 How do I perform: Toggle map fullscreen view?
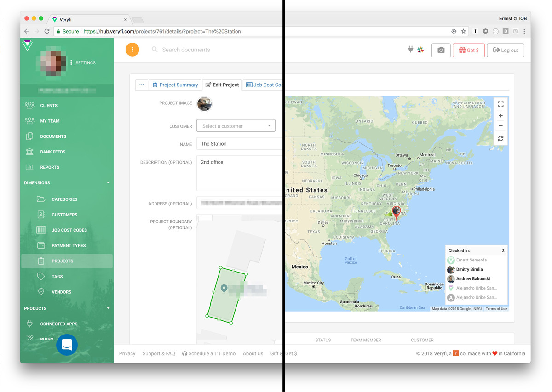500,104
